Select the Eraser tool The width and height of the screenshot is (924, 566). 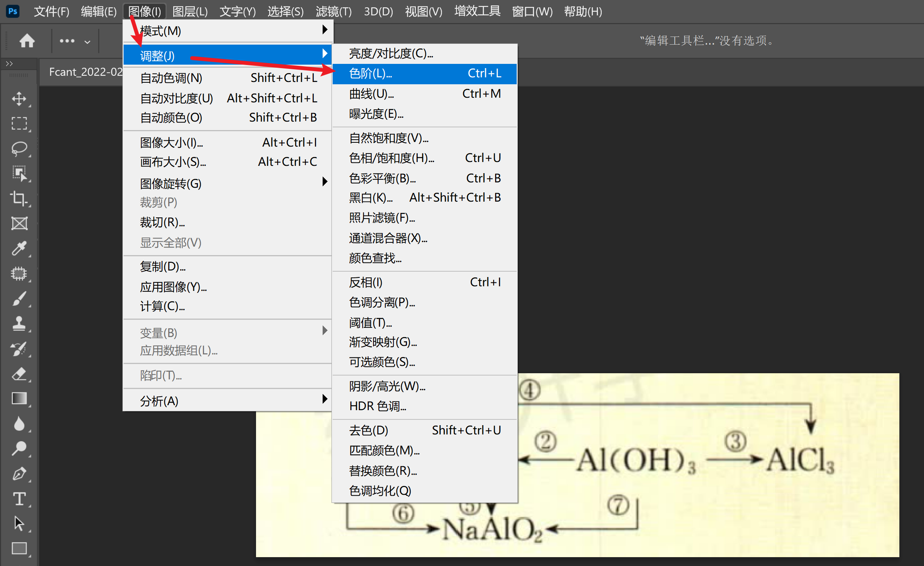[19, 374]
